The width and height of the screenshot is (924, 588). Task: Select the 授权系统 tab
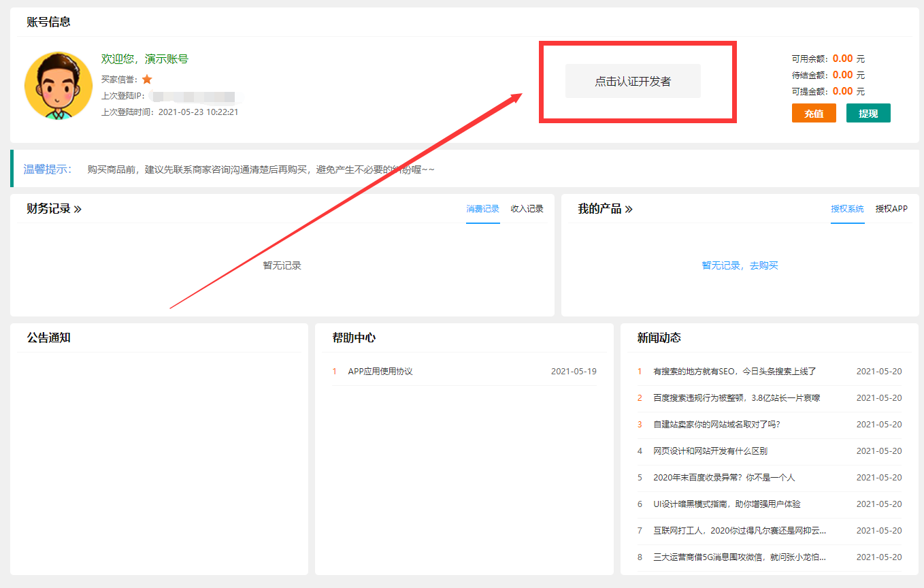coord(847,209)
